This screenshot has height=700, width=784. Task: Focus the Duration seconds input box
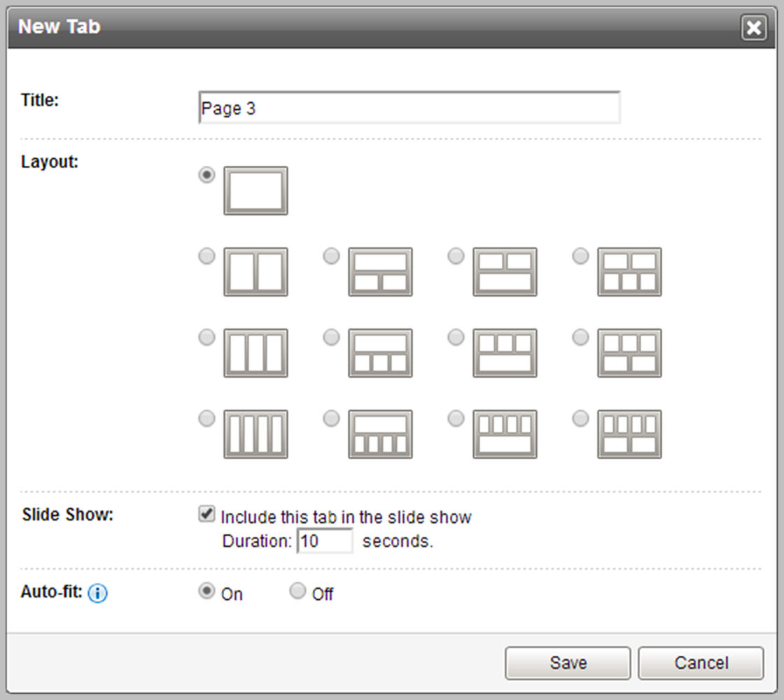click(325, 541)
